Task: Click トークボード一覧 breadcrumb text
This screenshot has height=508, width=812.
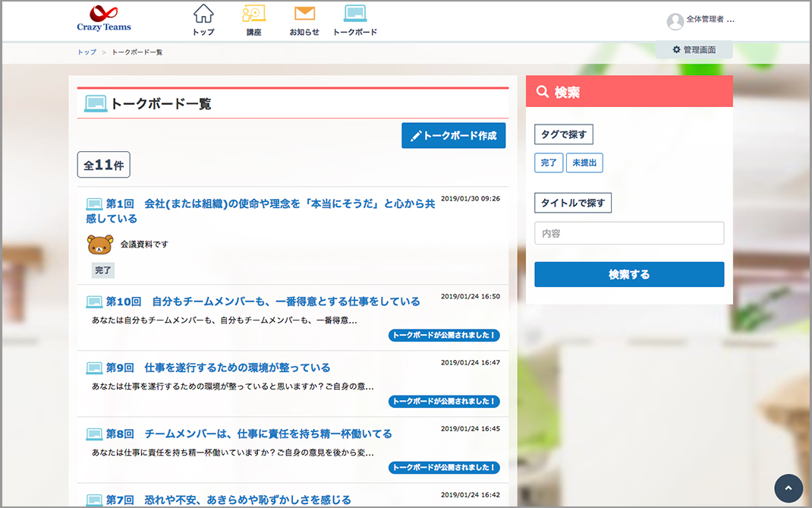Action: click(137, 52)
